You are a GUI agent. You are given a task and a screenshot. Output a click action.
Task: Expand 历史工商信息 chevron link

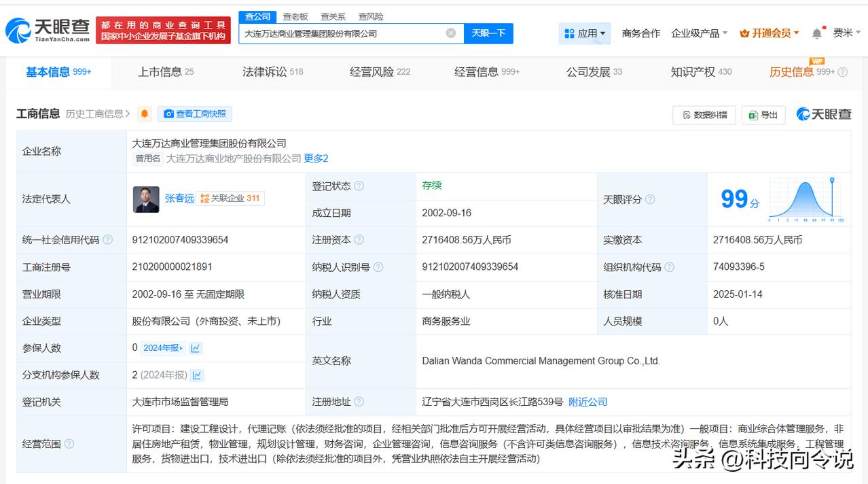[x=98, y=114]
